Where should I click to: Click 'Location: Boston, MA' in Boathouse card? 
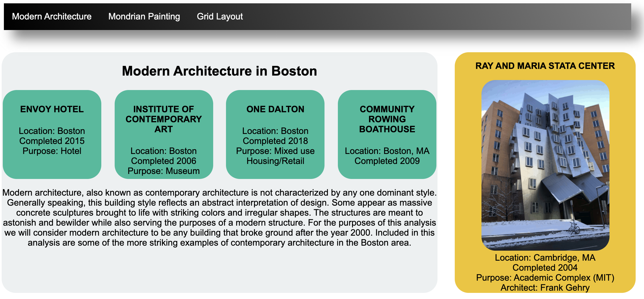[387, 151]
